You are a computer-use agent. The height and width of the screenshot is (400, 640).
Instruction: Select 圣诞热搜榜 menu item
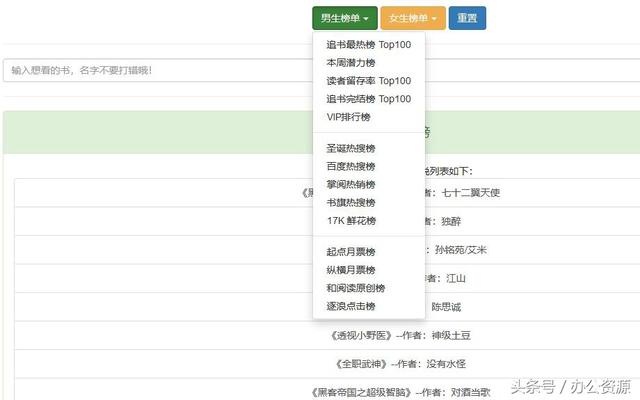tap(351, 148)
